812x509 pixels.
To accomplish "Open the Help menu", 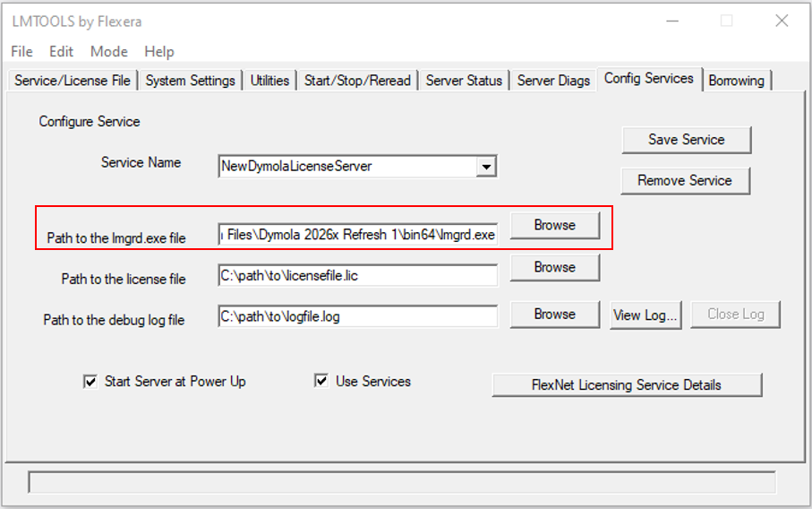I will point(159,52).
